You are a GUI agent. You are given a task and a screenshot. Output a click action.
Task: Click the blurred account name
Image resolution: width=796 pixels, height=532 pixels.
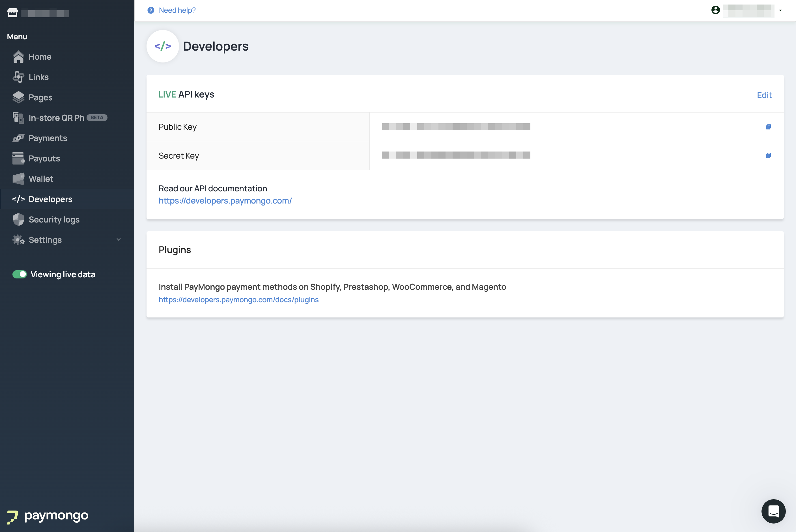click(748, 10)
